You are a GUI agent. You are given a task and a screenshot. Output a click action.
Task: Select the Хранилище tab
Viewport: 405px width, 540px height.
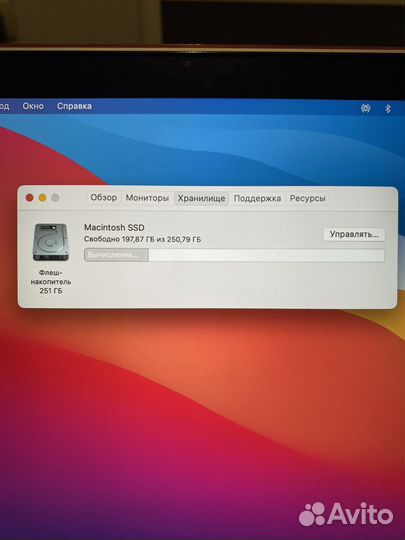(201, 198)
